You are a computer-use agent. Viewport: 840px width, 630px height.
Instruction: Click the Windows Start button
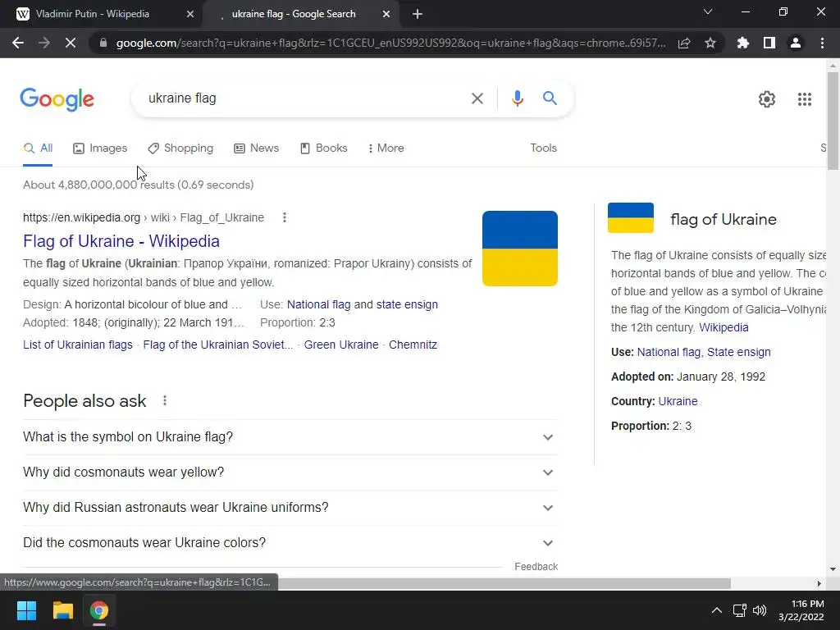(26, 610)
